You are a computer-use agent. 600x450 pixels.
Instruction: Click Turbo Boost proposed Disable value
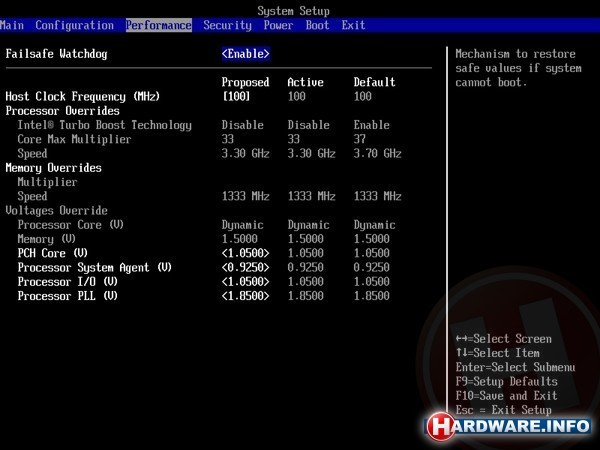coord(243,125)
